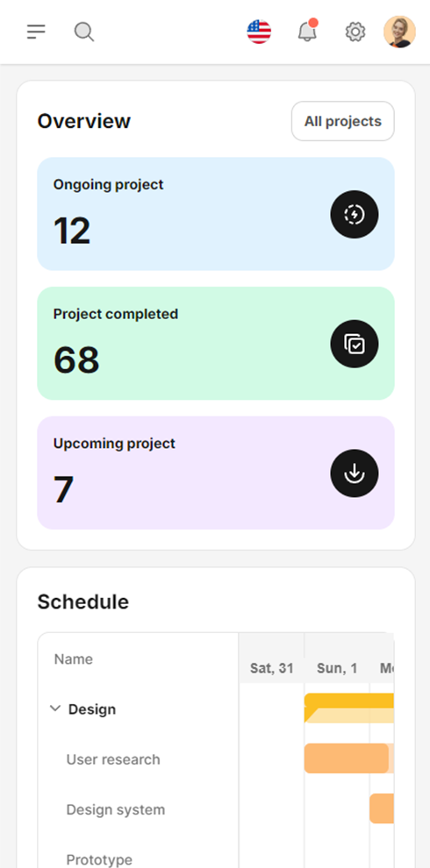Click the User research orange Gantt bar
Screen dimensions: 430x868
347,758
